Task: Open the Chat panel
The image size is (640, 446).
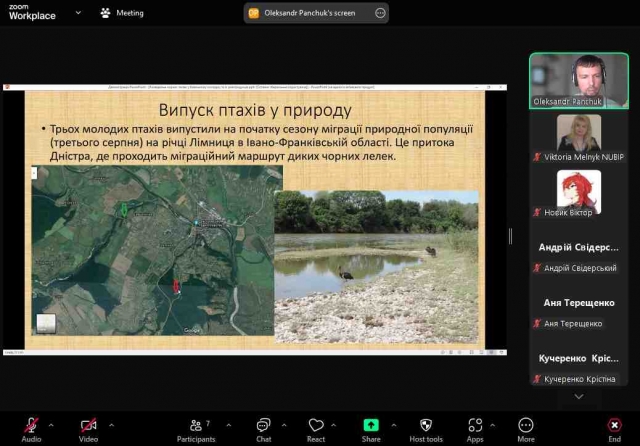Action: (263, 426)
